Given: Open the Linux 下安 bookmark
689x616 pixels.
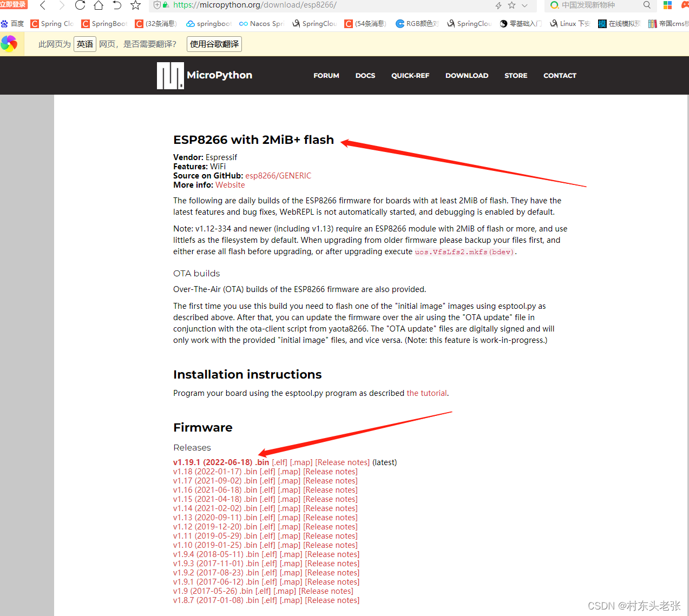Looking at the screenshot, I should click(x=570, y=23).
